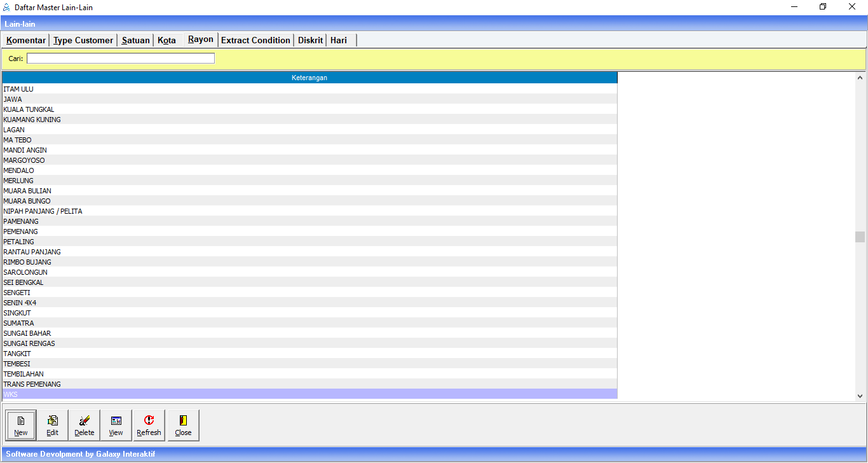
Task: Open the Extract Condition tab
Action: pos(255,40)
